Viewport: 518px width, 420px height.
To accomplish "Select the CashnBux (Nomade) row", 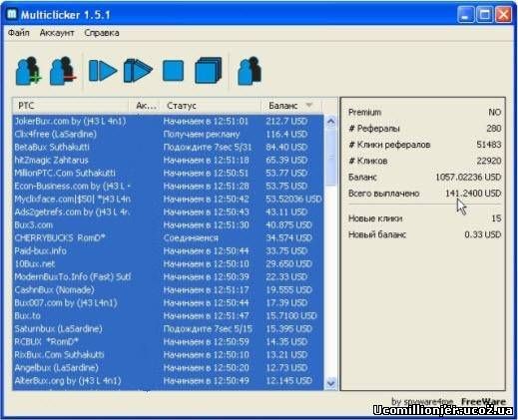I will tap(168, 289).
